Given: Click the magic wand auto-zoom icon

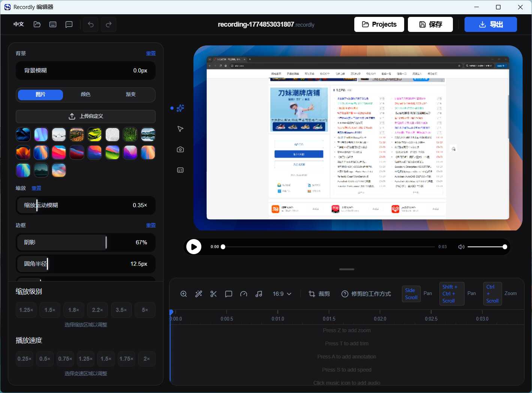Looking at the screenshot, I should [x=199, y=294].
